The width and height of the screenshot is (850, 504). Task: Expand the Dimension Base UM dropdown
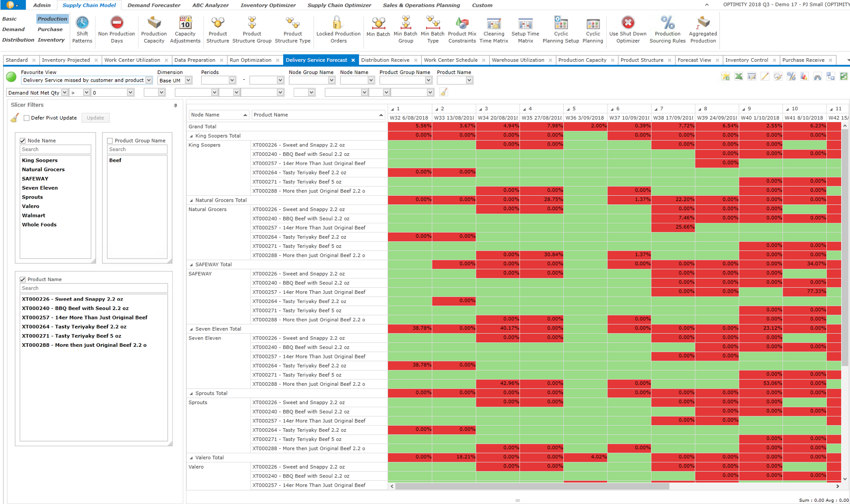(188, 80)
